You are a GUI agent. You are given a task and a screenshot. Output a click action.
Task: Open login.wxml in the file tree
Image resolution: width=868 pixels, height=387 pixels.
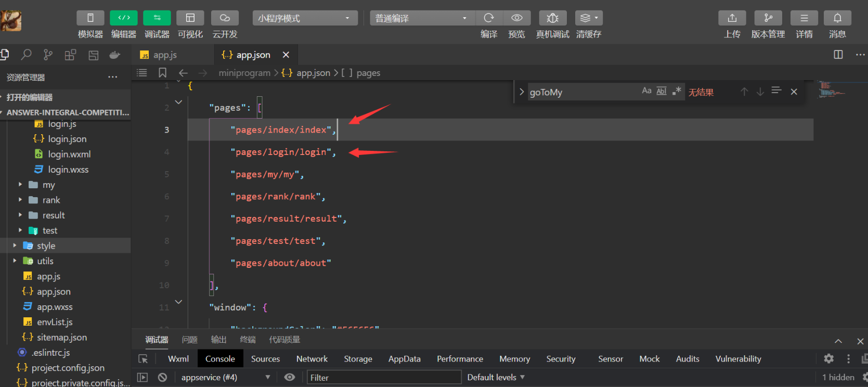point(69,154)
